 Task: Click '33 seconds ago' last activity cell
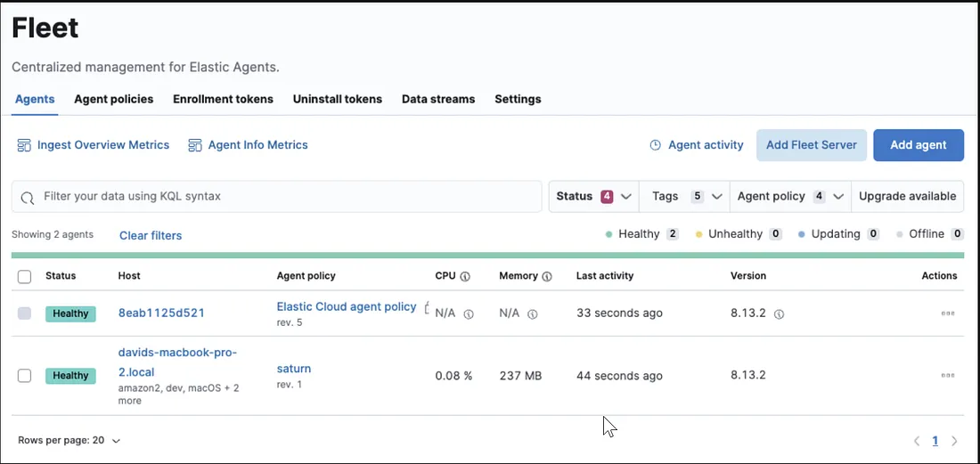pos(619,313)
